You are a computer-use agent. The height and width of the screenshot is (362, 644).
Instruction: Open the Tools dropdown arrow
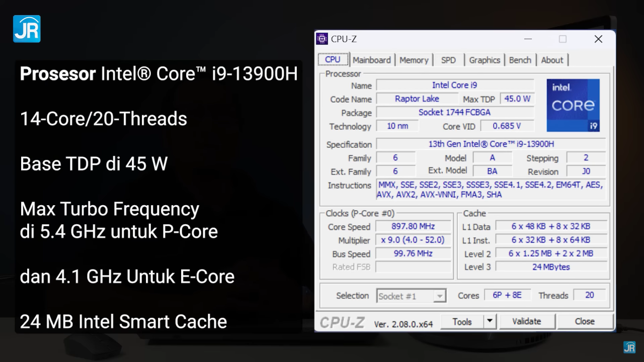[x=490, y=322]
